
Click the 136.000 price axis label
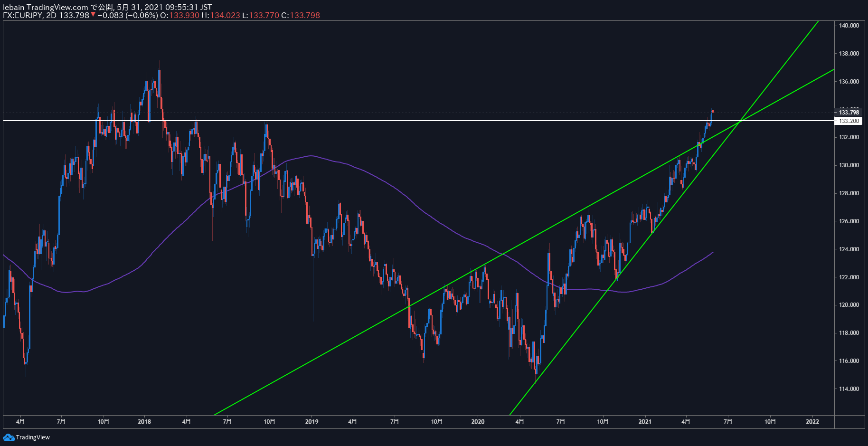[x=849, y=82]
